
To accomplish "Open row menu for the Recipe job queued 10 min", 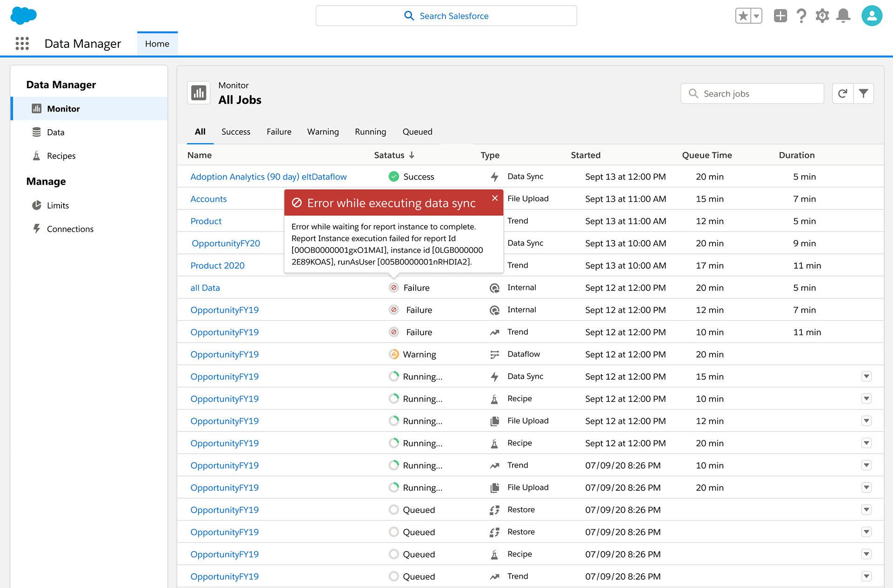I will tap(866, 398).
